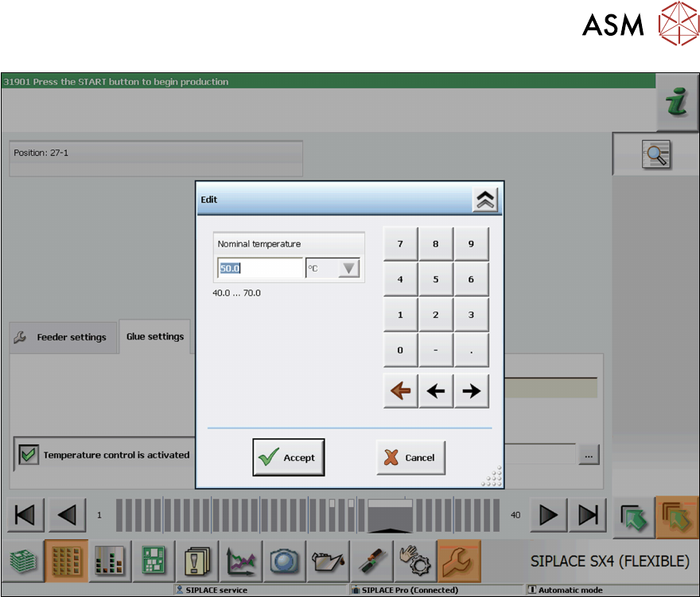Tap keypad digit 5
The image size is (700, 597).
pyautogui.click(x=436, y=279)
